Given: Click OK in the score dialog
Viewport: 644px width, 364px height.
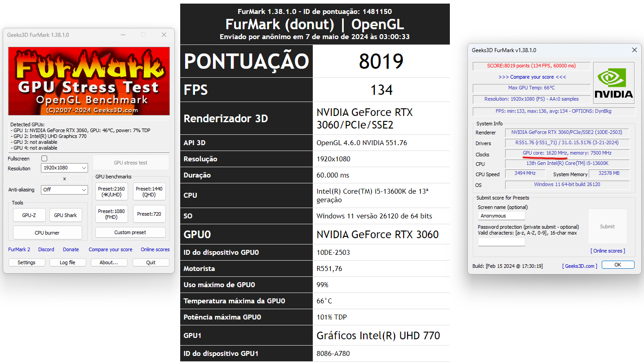Looking at the screenshot, I should click(x=618, y=265).
